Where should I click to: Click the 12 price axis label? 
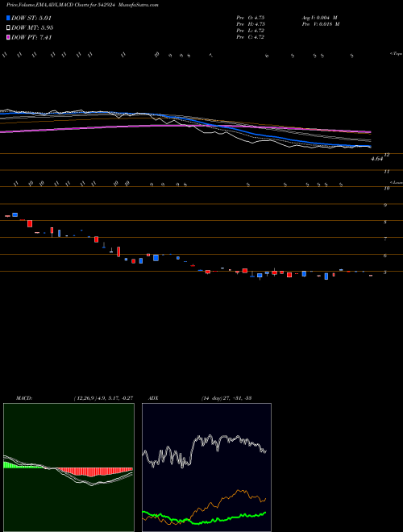click(x=386, y=155)
